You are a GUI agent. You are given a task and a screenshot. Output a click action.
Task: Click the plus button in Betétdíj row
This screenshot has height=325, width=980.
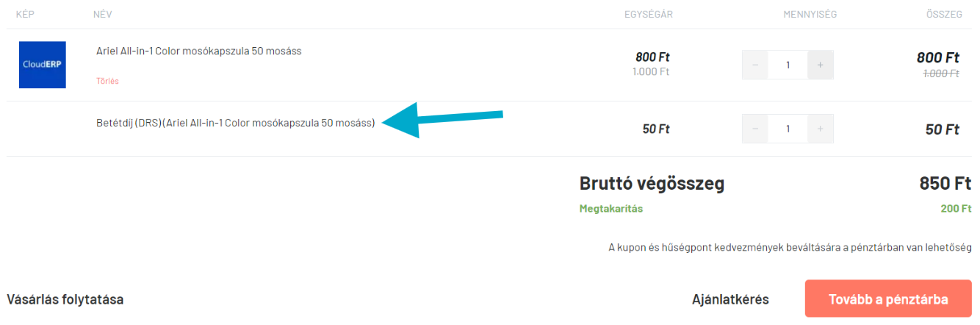(821, 129)
